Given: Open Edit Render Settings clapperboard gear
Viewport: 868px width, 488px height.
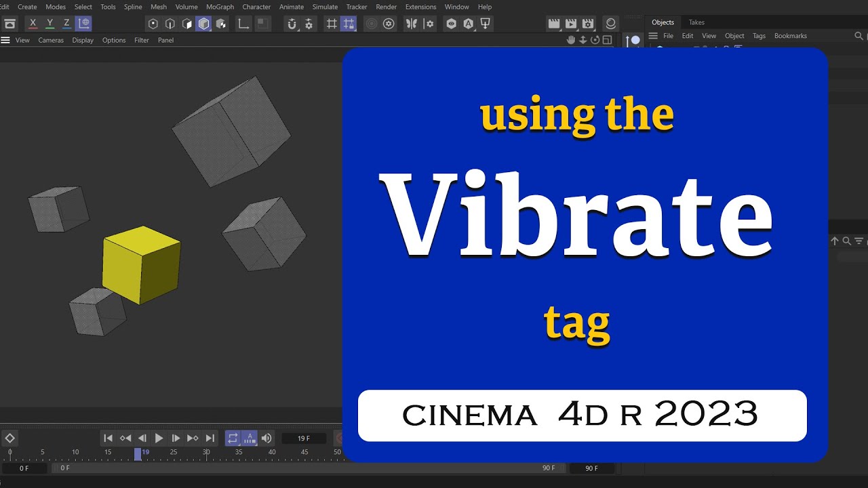Looking at the screenshot, I should pos(588,24).
